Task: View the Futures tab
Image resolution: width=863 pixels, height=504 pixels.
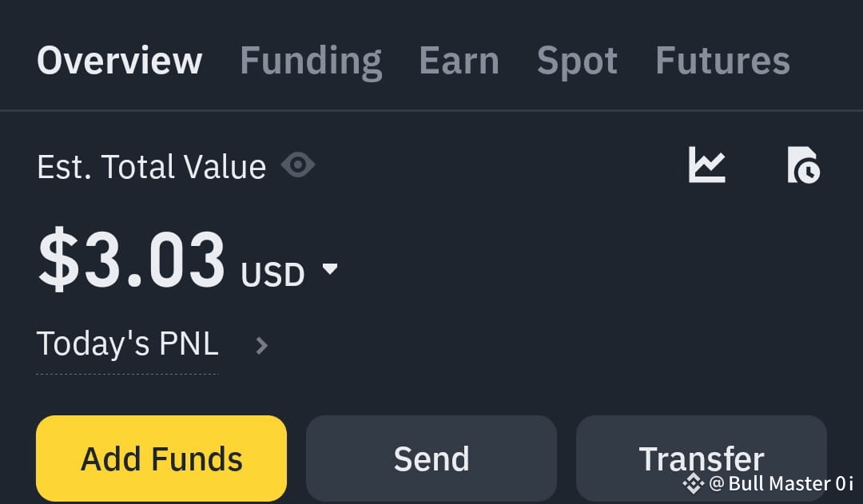Action: (x=722, y=60)
